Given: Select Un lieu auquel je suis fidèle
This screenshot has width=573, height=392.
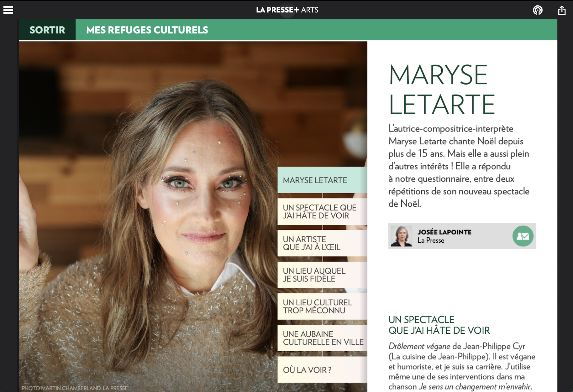Looking at the screenshot, I should tap(322, 275).
